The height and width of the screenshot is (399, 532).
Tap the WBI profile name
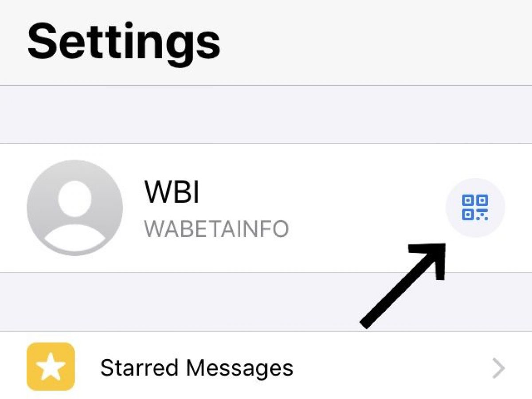pos(172,192)
